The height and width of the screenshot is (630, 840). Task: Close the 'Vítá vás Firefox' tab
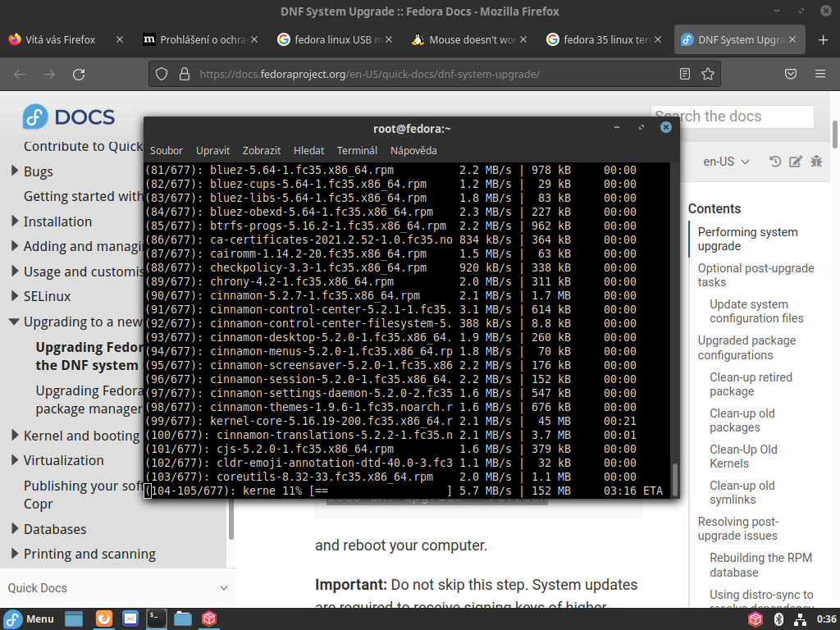tap(120, 39)
